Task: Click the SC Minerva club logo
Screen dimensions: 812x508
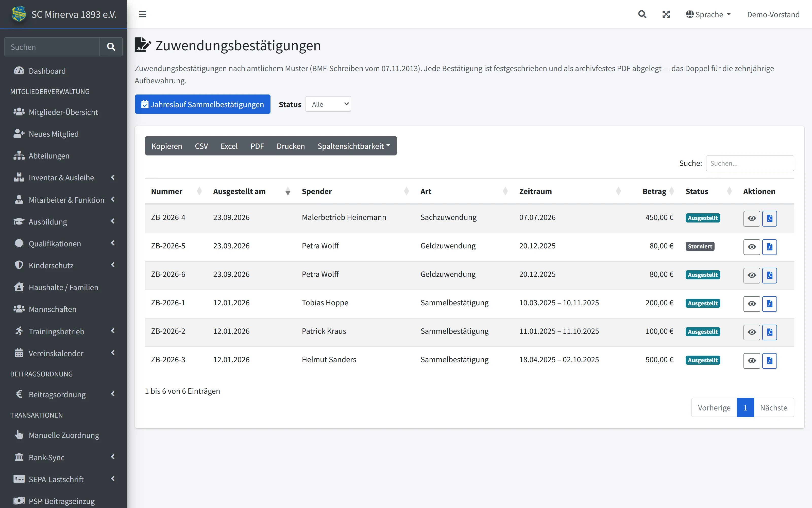Action: (x=19, y=14)
